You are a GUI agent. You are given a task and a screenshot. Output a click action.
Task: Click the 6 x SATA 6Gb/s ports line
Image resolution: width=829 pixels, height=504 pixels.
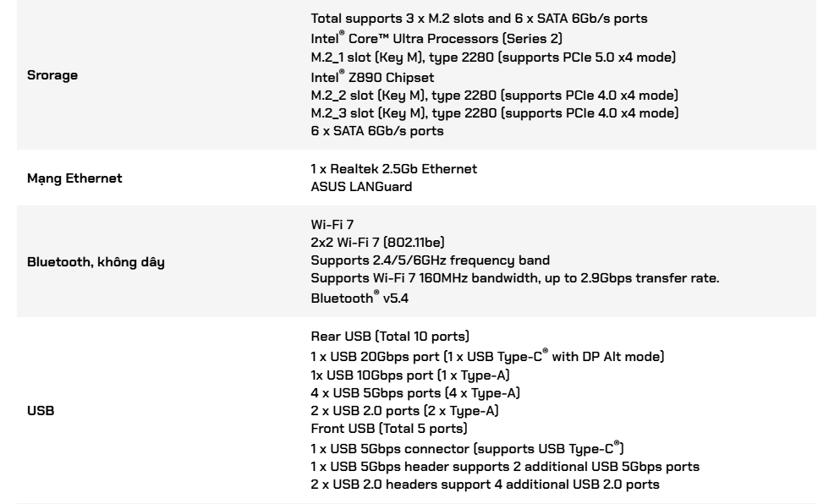tap(377, 131)
